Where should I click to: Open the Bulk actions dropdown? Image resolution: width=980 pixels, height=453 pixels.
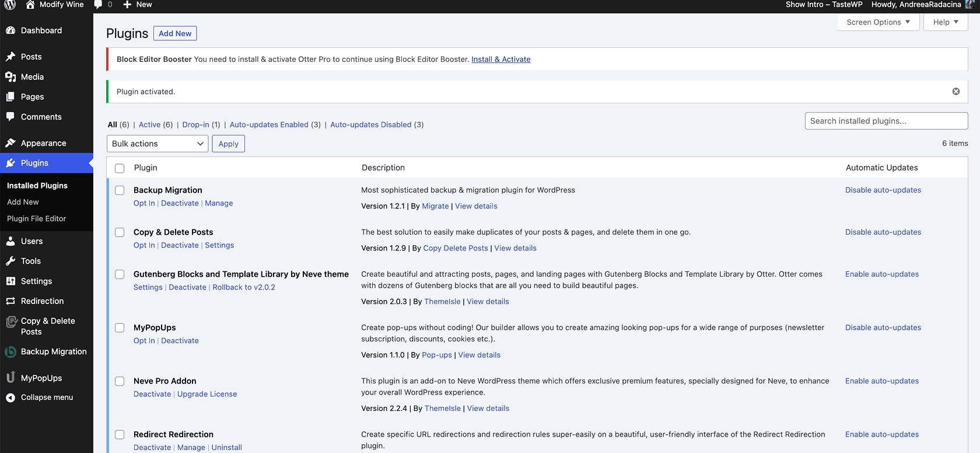(157, 144)
